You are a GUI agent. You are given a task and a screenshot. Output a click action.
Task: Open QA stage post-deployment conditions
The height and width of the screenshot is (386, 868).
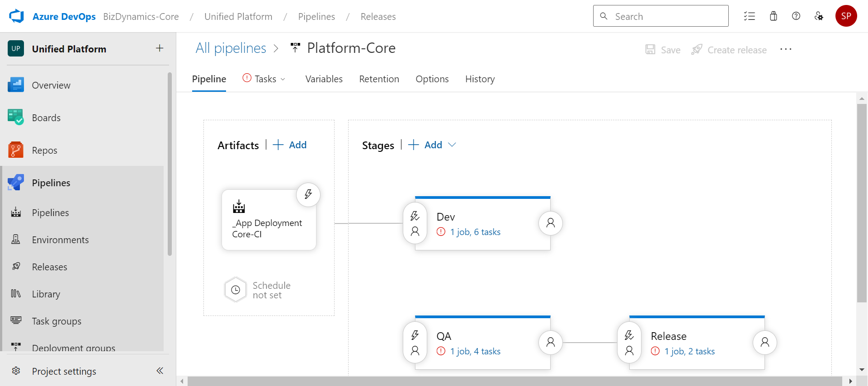pyautogui.click(x=551, y=343)
